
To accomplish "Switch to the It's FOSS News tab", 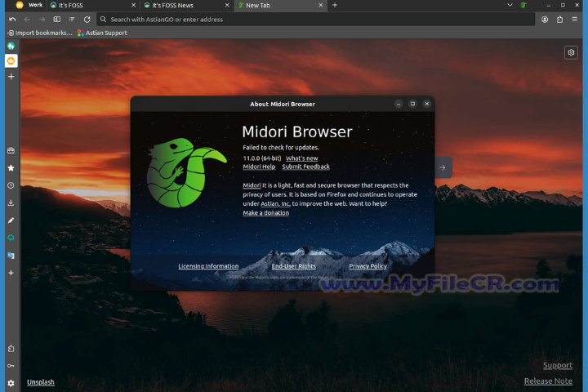I will point(186,5).
